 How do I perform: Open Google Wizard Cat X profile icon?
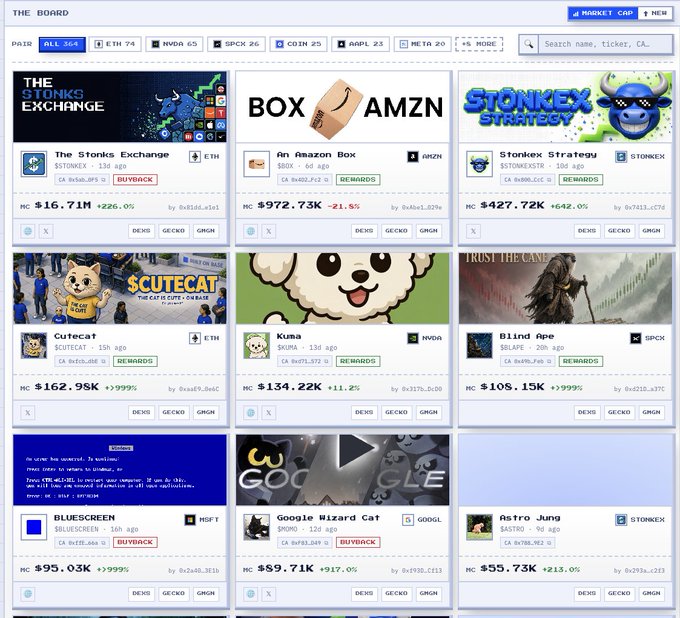pos(269,593)
